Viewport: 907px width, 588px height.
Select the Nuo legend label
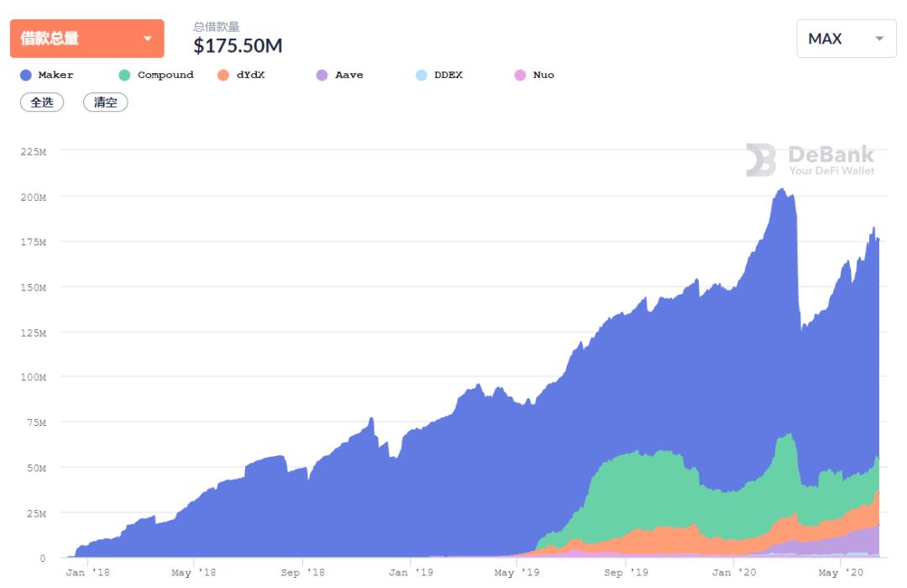[x=543, y=75]
